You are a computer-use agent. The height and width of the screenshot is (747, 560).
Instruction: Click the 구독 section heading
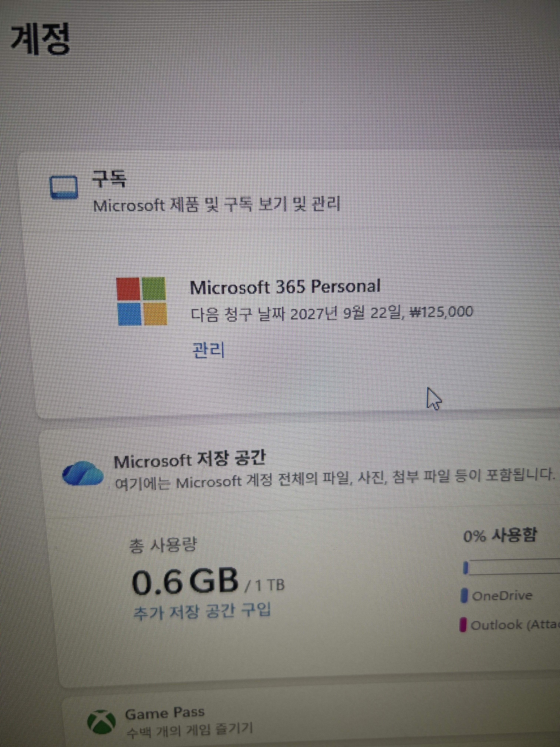pos(109,179)
